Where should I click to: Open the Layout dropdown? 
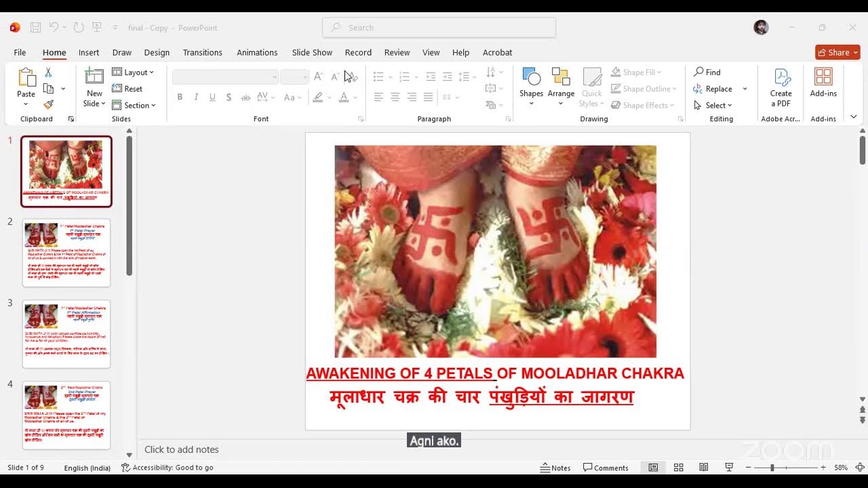pos(133,73)
